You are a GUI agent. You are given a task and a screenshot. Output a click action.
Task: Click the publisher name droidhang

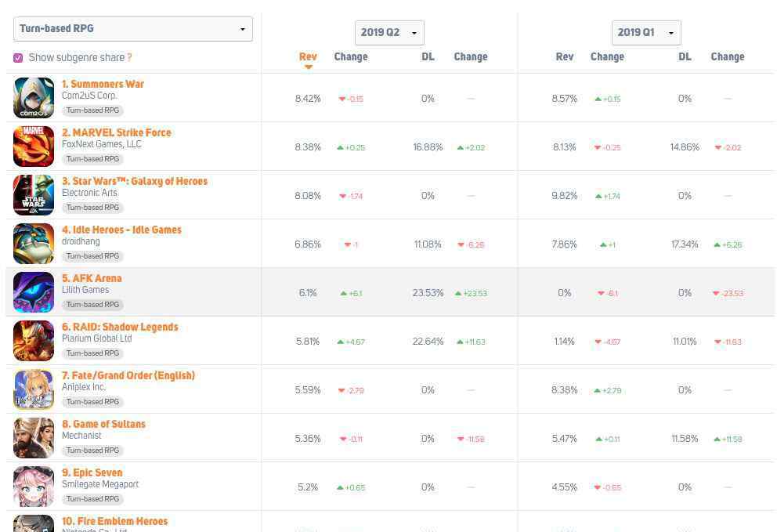click(81, 241)
